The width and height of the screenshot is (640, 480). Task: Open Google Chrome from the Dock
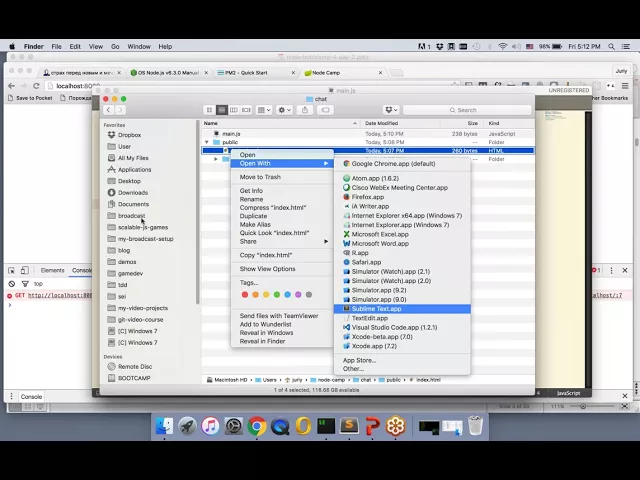point(257,426)
